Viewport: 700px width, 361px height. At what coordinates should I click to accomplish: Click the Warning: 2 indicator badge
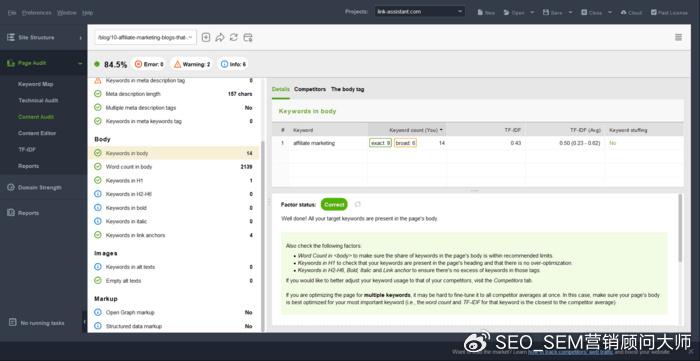192,64
